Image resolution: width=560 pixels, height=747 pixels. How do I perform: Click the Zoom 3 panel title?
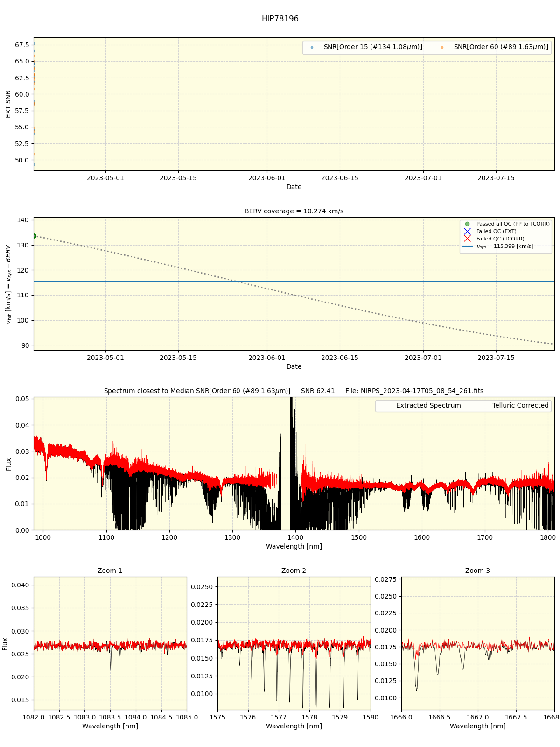(x=478, y=571)
